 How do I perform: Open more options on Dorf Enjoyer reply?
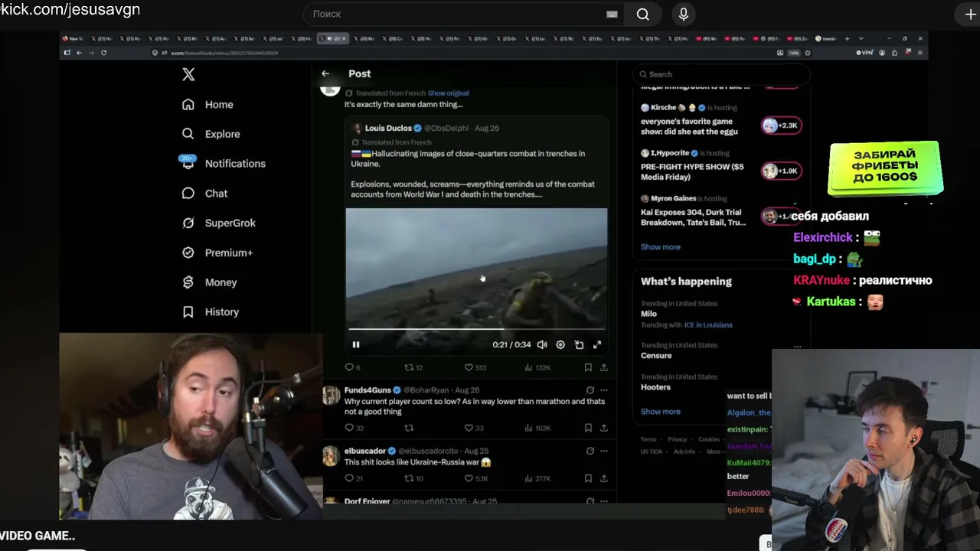(604, 501)
